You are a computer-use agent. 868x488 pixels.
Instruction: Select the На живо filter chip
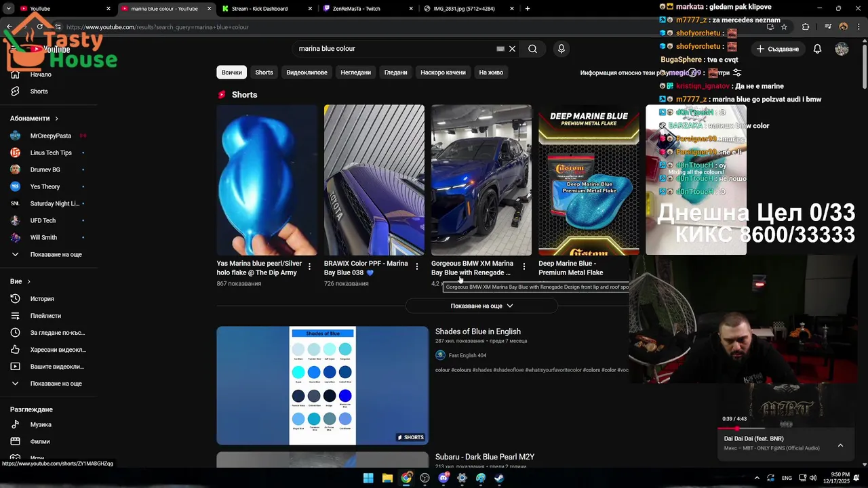(x=491, y=73)
